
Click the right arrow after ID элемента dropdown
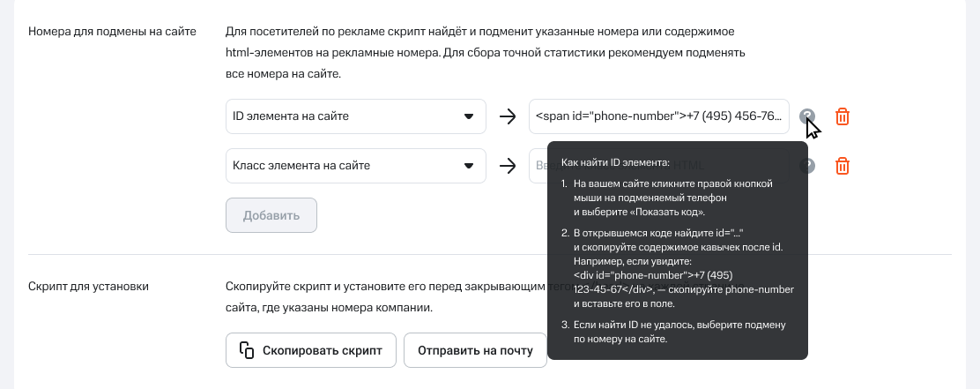pos(508,116)
